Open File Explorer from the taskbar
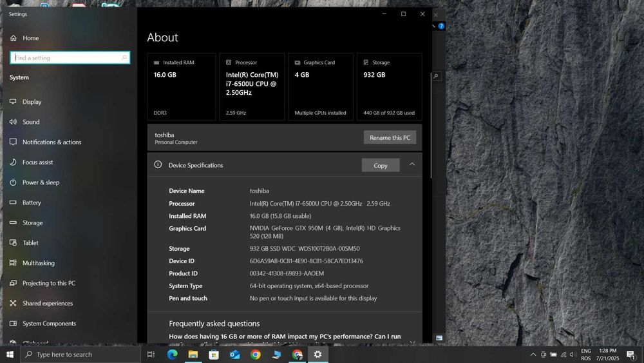Screen dimensions: 644x363 pos(193,355)
